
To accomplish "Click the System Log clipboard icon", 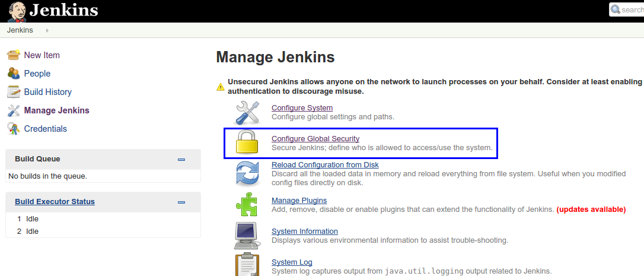I will coord(247,265).
